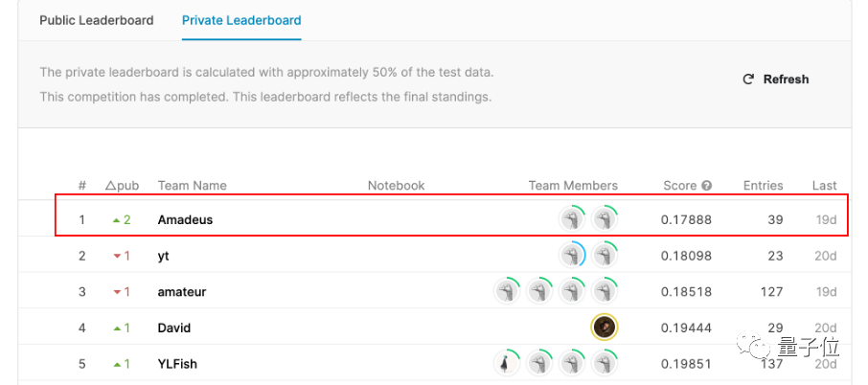Click the blue-ringed avatar in yt row
Viewport: 868px width, 385px height.
click(x=572, y=256)
